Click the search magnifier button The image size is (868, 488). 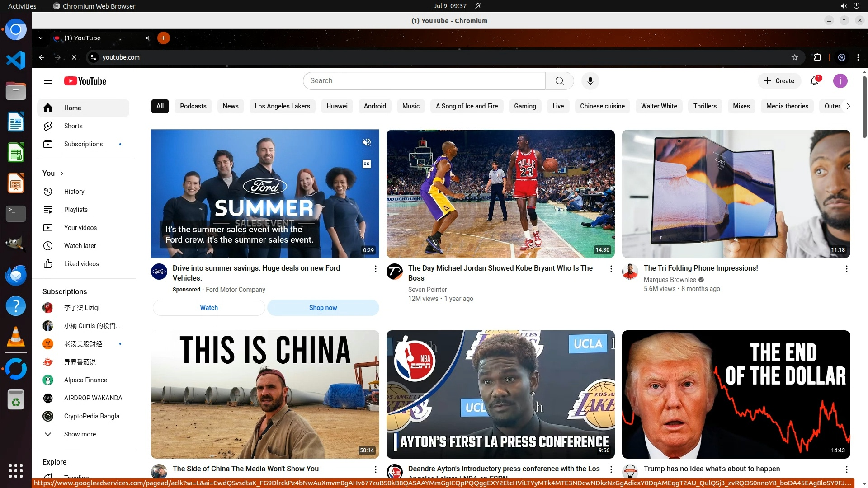559,81
